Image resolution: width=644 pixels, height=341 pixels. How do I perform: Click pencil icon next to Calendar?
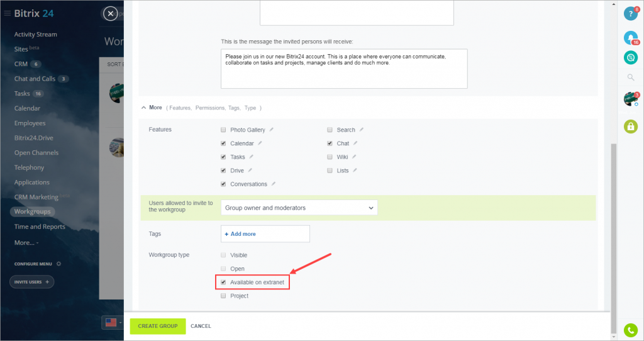(x=260, y=143)
